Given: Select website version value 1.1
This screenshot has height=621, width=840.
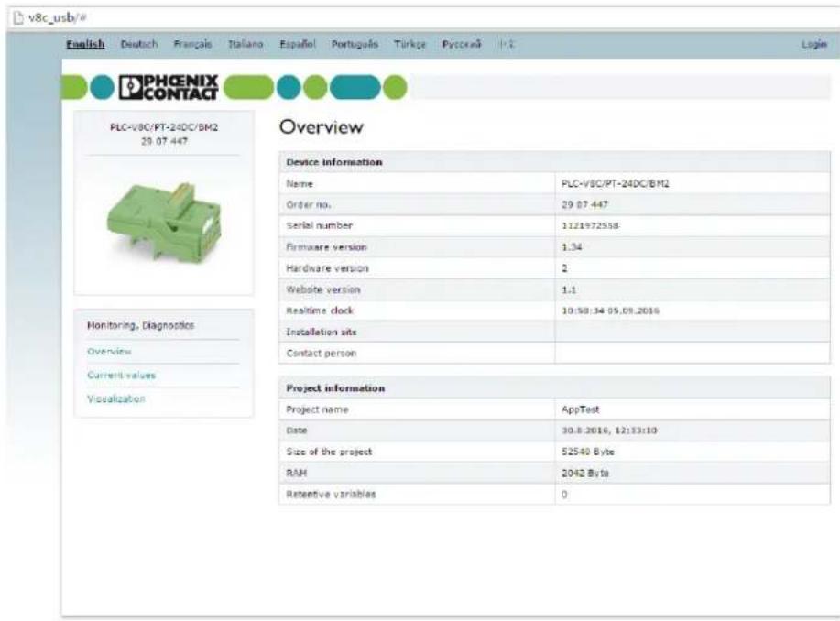Looking at the screenshot, I should click(569, 289).
